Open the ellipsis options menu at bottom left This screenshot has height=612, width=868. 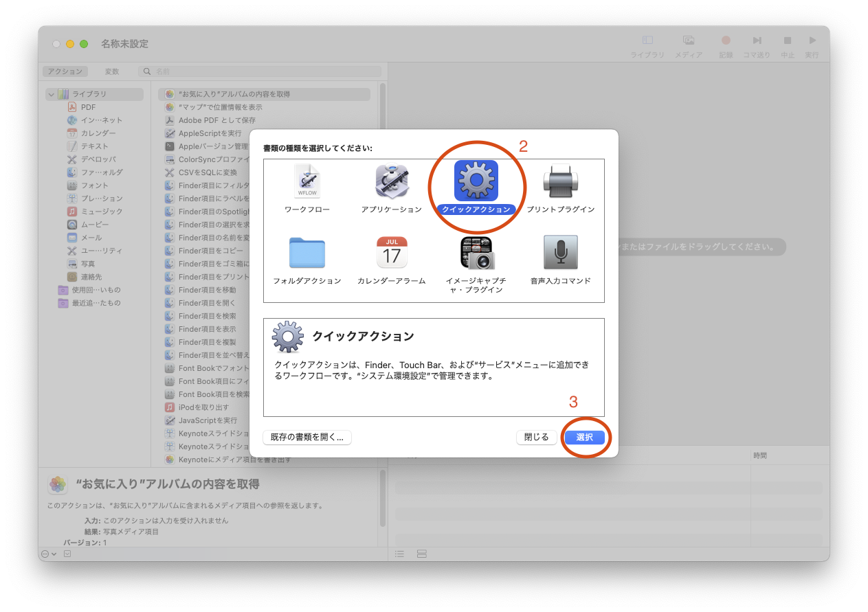click(x=49, y=554)
